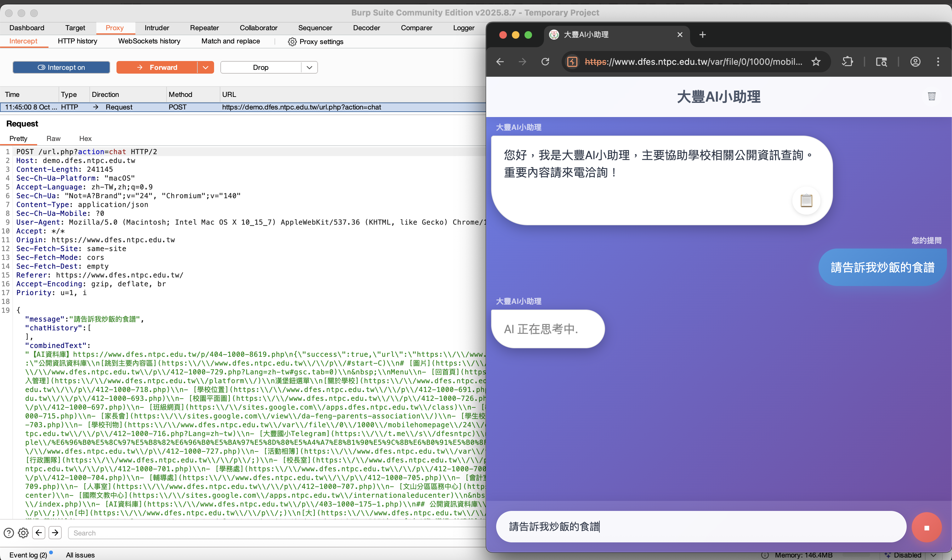Select the Pretty request view tab
The height and width of the screenshot is (560, 952).
[19, 138]
